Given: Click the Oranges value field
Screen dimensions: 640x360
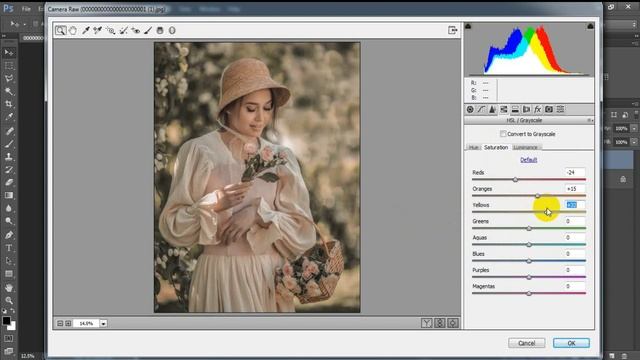Looking at the screenshot, I should pos(575,189).
